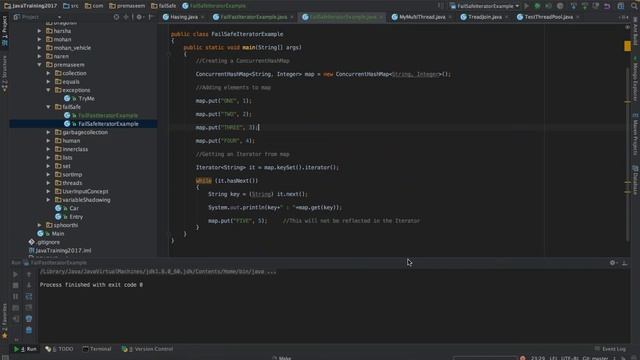
Task: Open the Event Log
Action: [x=610, y=349]
